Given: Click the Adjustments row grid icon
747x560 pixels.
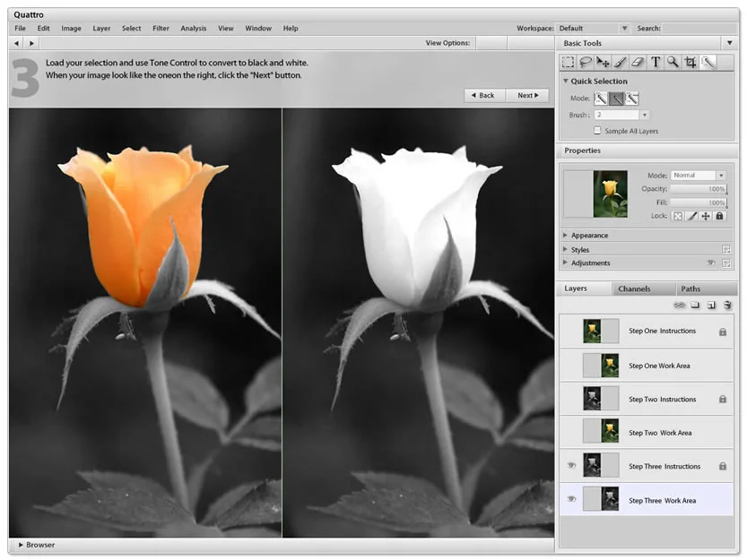Looking at the screenshot, I should coord(726,263).
